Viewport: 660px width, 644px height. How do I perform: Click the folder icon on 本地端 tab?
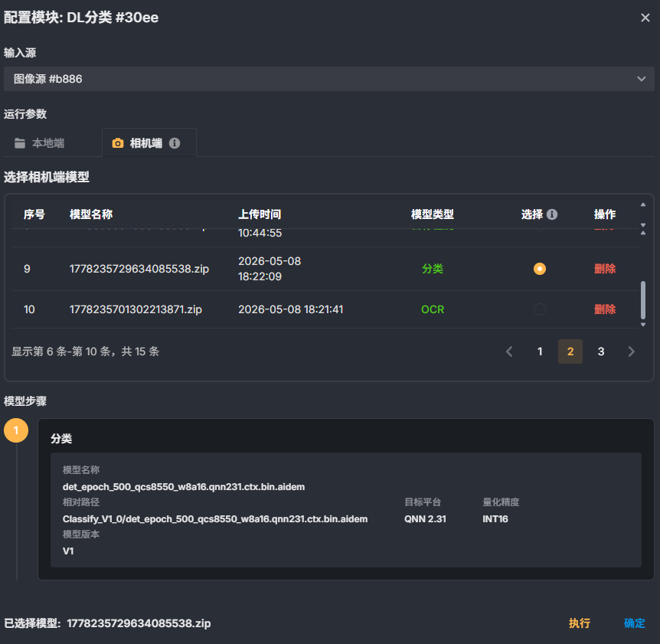tap(20, 143)
